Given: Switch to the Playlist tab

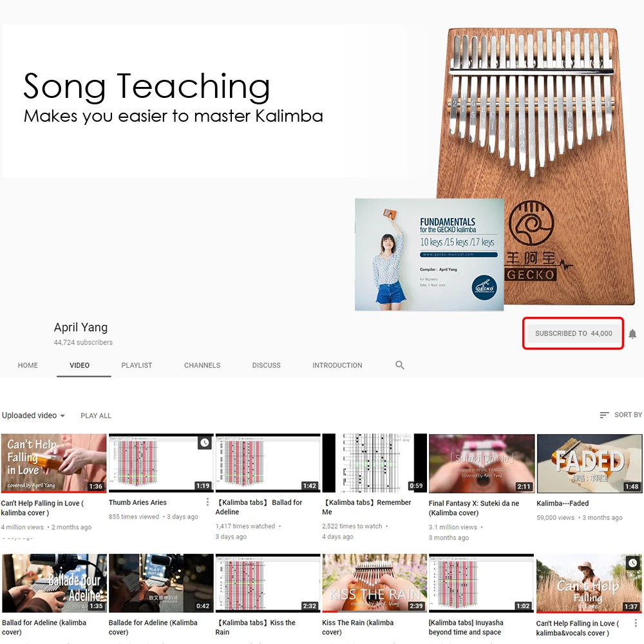Looking at the screenshot, I should pyautogui.click(x=137, y=365).
